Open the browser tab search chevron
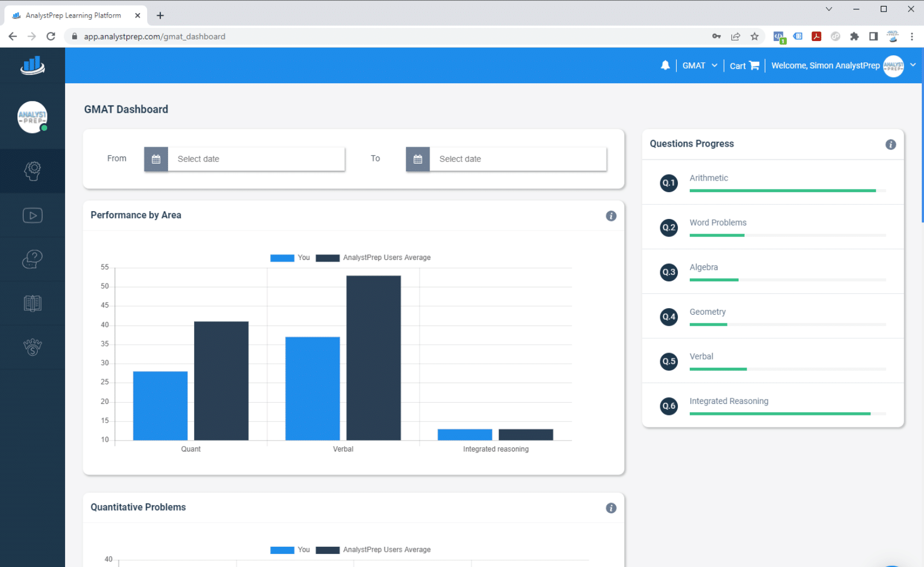924x567 pixels. click(x=828, y=9)
